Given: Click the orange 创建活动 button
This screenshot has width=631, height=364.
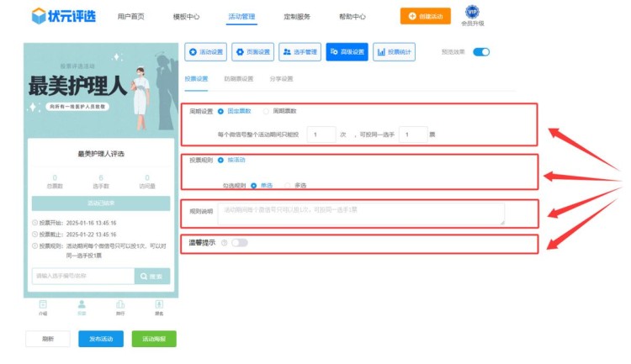Looking at the screenshot, I should [425, 16].
